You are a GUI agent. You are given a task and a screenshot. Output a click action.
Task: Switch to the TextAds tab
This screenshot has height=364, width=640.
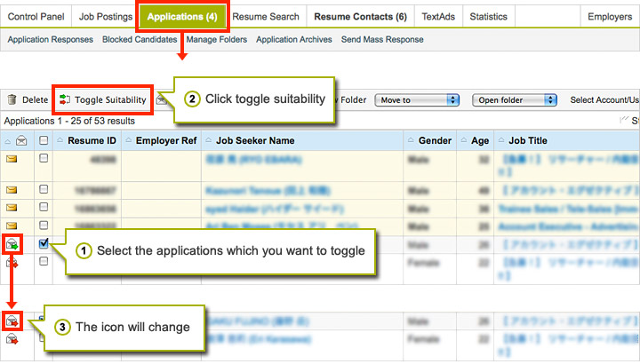tap(438, 17)
